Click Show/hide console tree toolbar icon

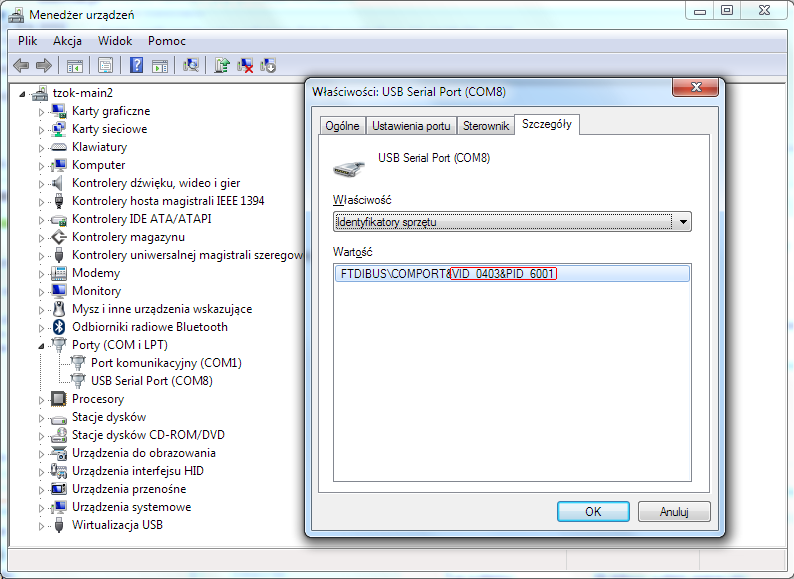[x=74, y=65]
